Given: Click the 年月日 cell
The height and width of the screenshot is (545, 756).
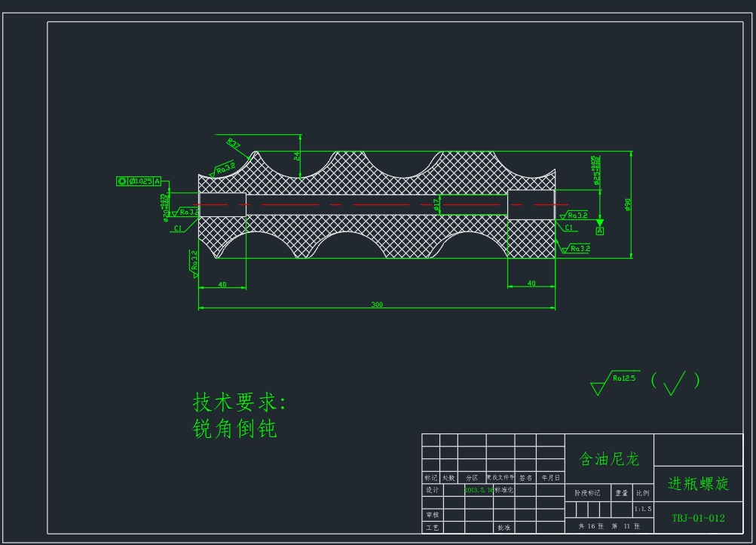Looking at the screenshot, I should (551, 477).
